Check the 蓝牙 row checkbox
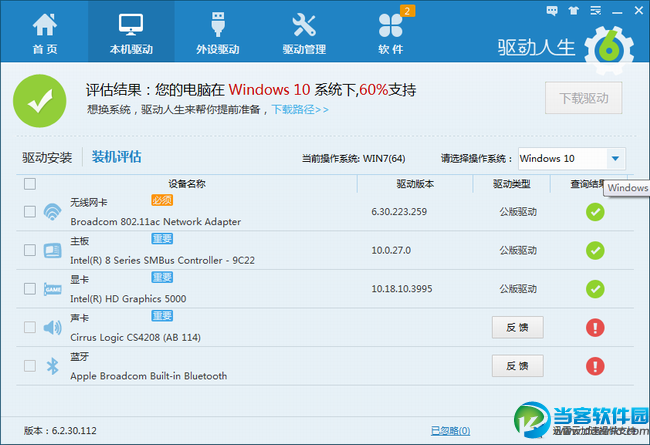The height and width of the screenshot is (445, 650). pyautogui.click(x=30, y=366)
